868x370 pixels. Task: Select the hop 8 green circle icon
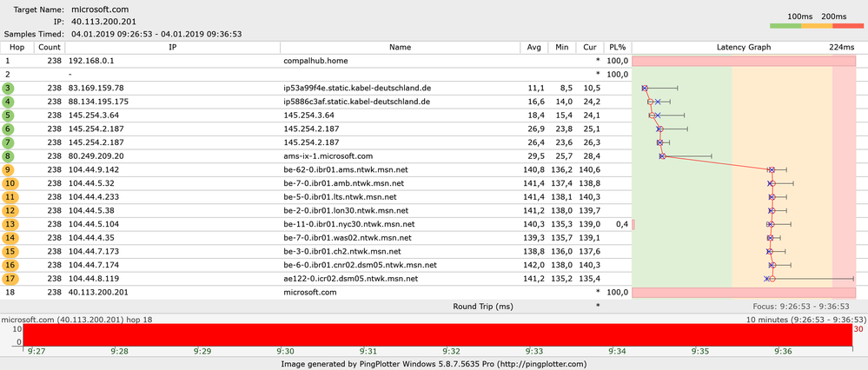[9, 156]
